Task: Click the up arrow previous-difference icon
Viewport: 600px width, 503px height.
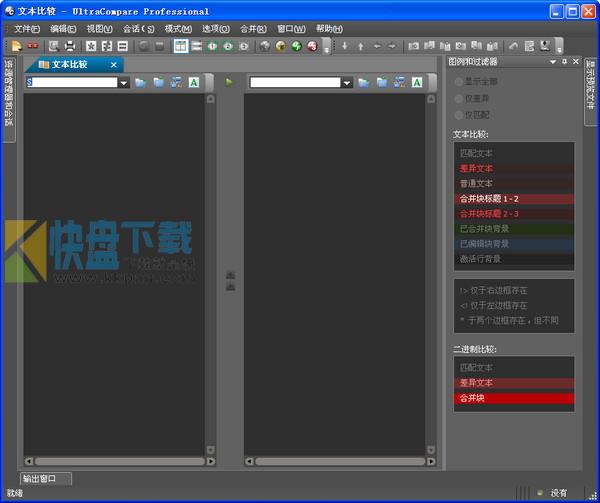Action: point(360,46)
